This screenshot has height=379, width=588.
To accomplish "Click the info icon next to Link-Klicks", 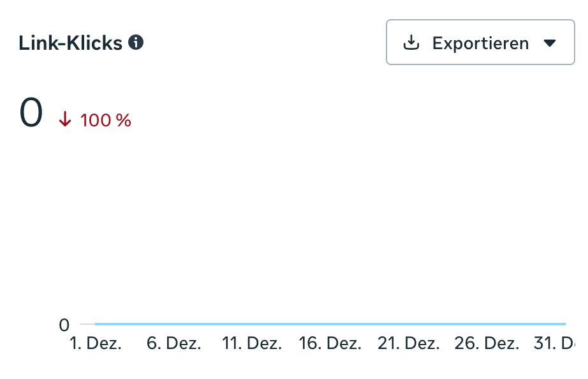I will 136,43.
